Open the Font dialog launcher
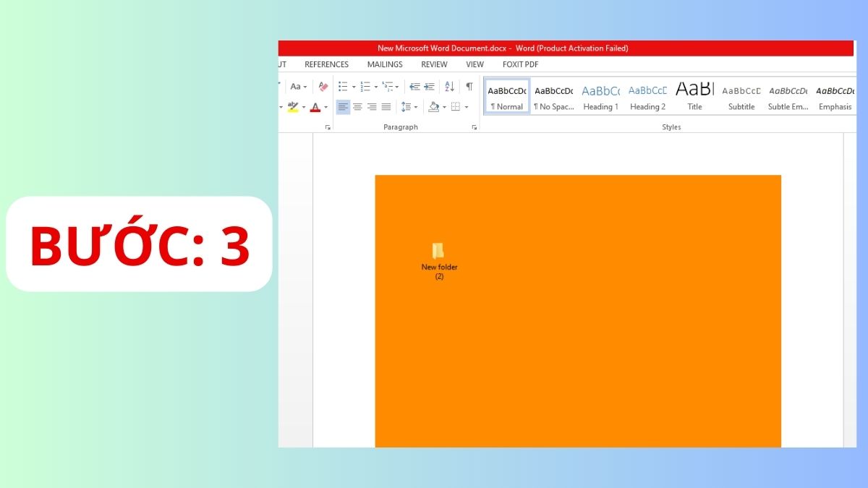 (x=328, y=127)
